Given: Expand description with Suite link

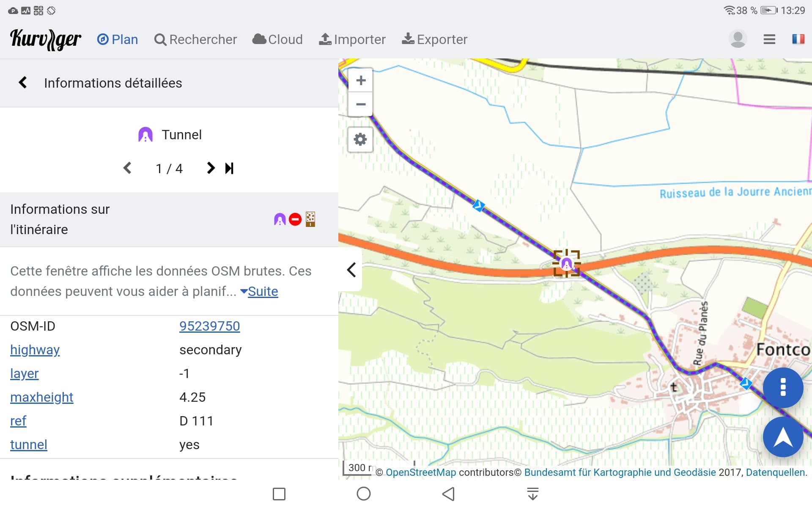Looking at the screenshot, I should click(259, 291).
